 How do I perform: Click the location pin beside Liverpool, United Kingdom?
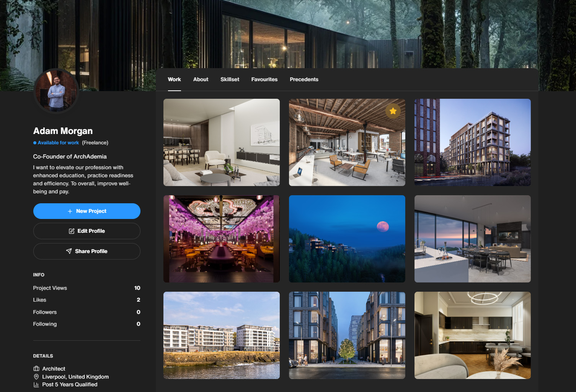pos(36,377)
